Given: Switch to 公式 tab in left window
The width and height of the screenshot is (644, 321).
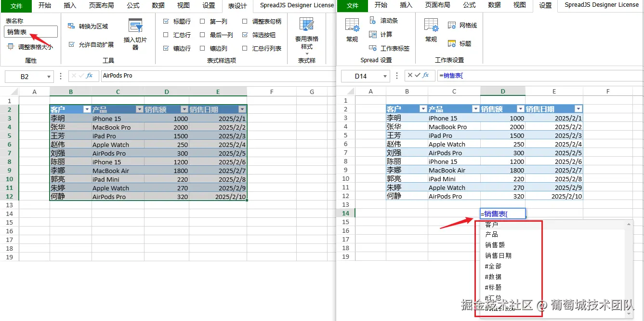Looking at the screenshot, I should click(133, 5).
